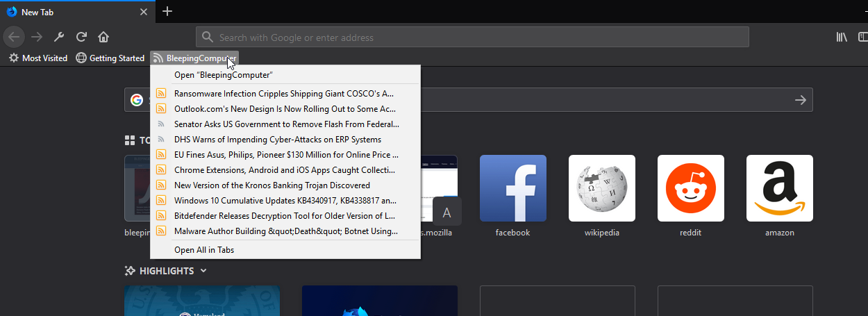The image size is (868, 316).
Task: Toggle BleepingComputer feed bookmark menu
Action: pyautogui.click(x=194, y=58)
